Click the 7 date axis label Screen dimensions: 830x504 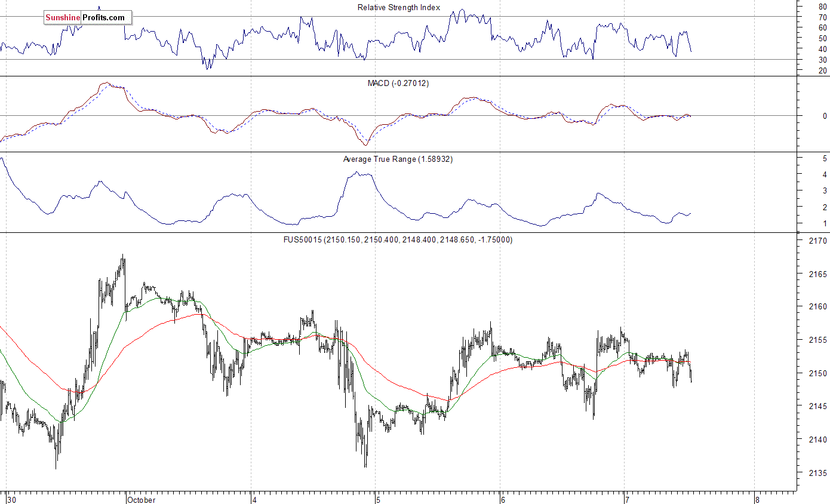tap(628, 500)
